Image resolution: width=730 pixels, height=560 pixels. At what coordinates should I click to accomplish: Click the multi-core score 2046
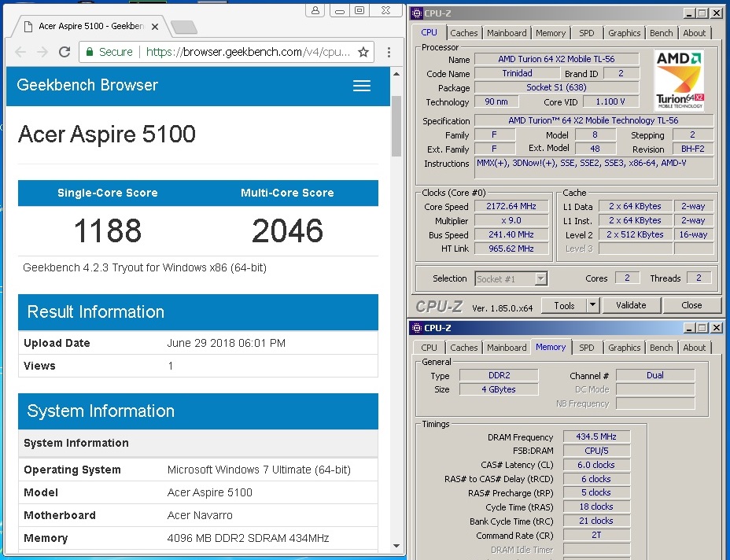[x=287, y=231]
